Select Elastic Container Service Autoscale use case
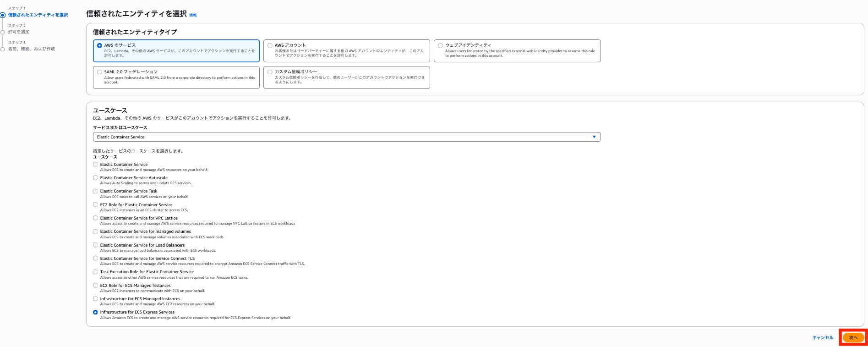 pos(95,178)
